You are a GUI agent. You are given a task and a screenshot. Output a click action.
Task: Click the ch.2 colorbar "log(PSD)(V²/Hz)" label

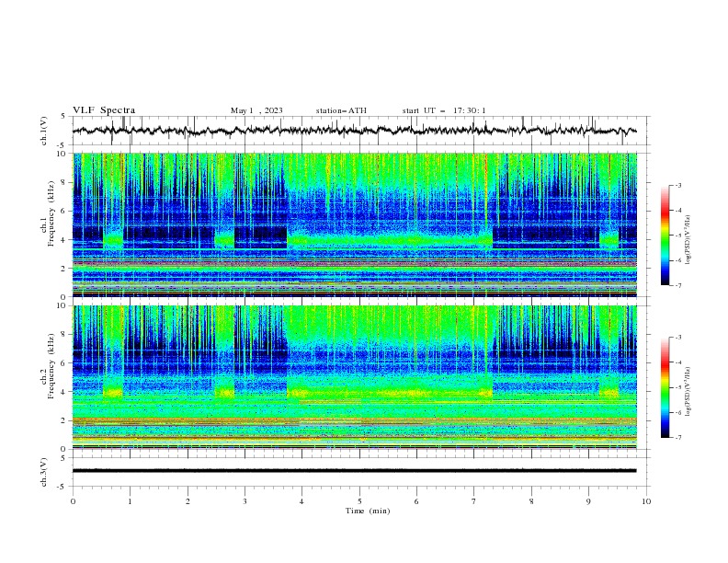tap(688, 391)
